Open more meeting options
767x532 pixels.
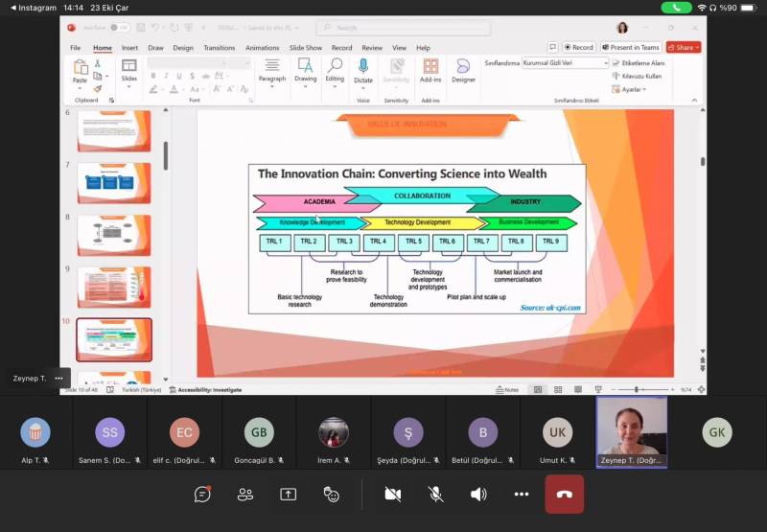(522, 494)
